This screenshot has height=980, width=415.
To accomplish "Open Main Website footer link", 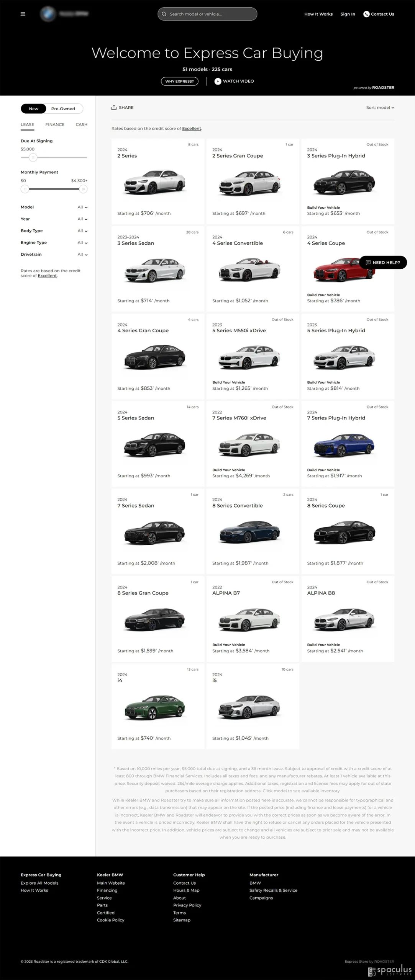I will coord(111,883).
